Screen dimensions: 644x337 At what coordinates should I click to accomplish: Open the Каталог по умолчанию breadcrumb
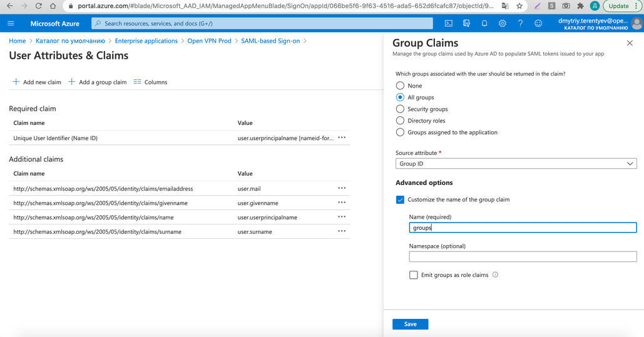70,41
